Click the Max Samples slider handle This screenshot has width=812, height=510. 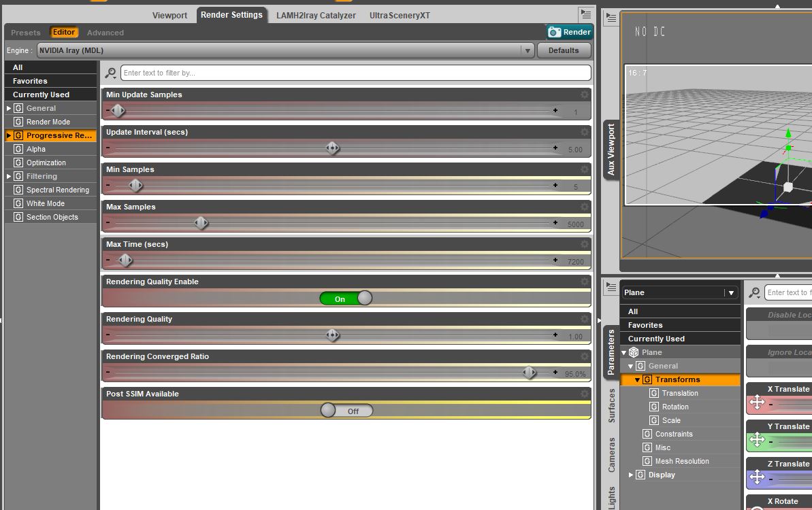[x=201, y=223]
